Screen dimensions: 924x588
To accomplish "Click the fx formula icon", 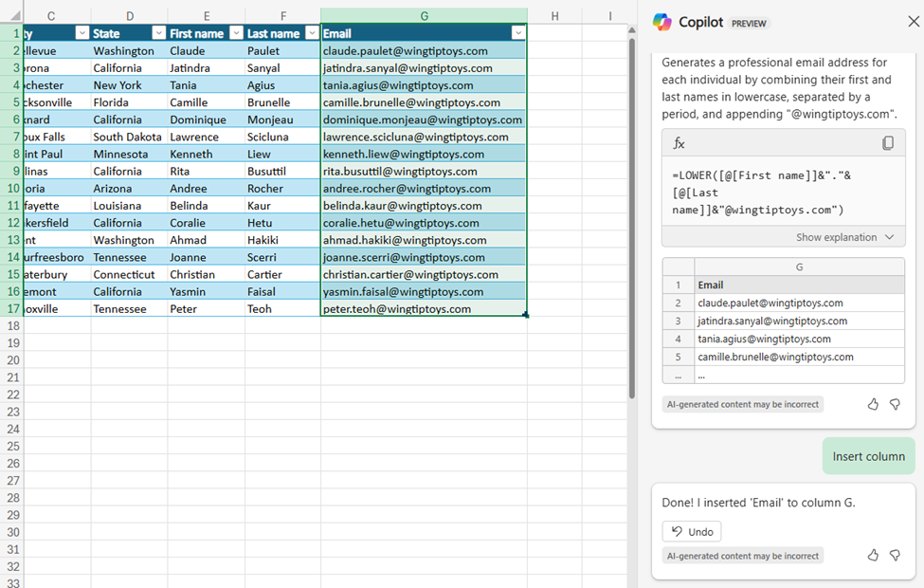I will click(x=679, y=143).
